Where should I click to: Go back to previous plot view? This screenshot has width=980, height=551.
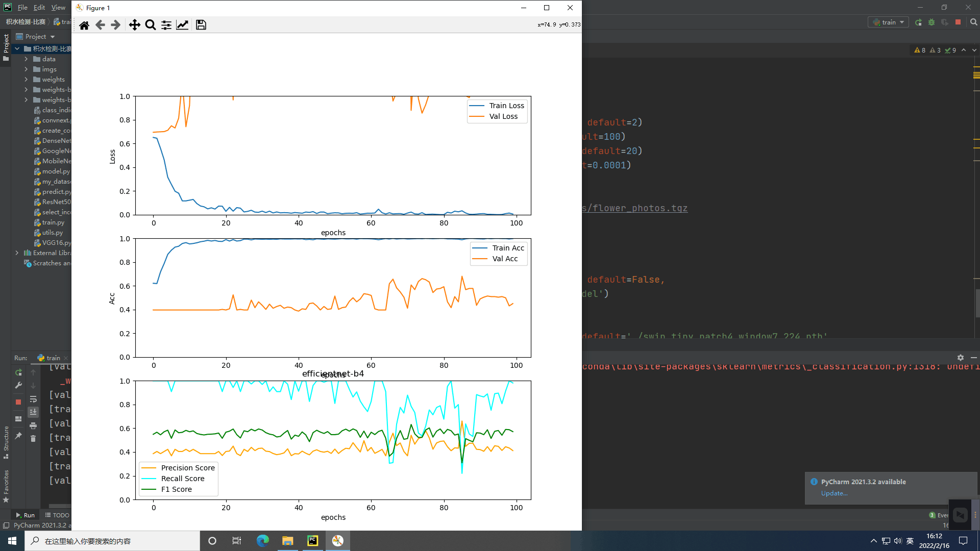[100, 24]
